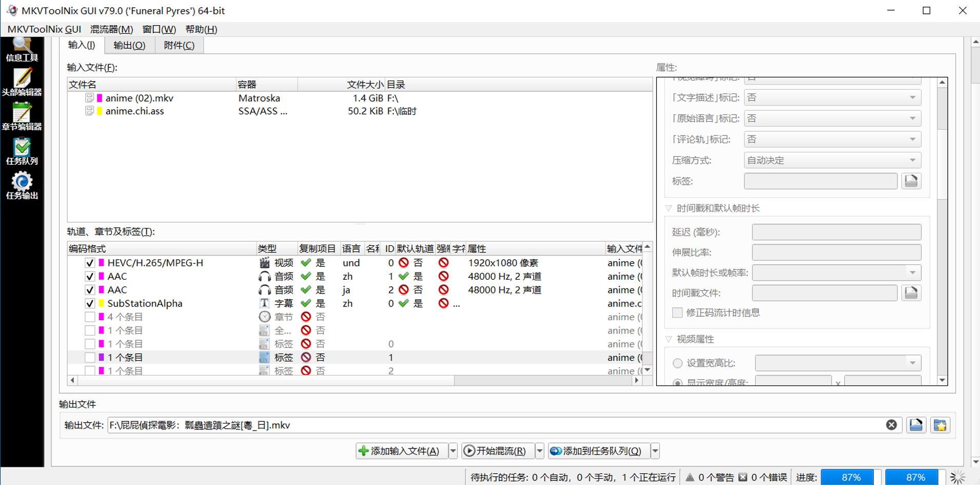Image resolution: width=980 pixels, height=485 pixels.
Task: Click the headphone icon of the ja AAC track
Action: (x=264, y=290)
